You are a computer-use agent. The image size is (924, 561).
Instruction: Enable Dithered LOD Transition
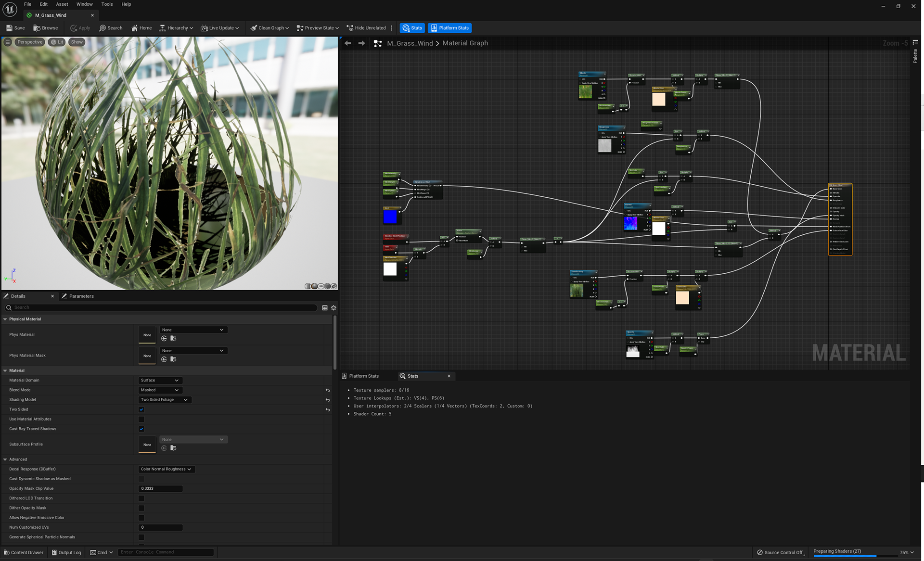141,498
